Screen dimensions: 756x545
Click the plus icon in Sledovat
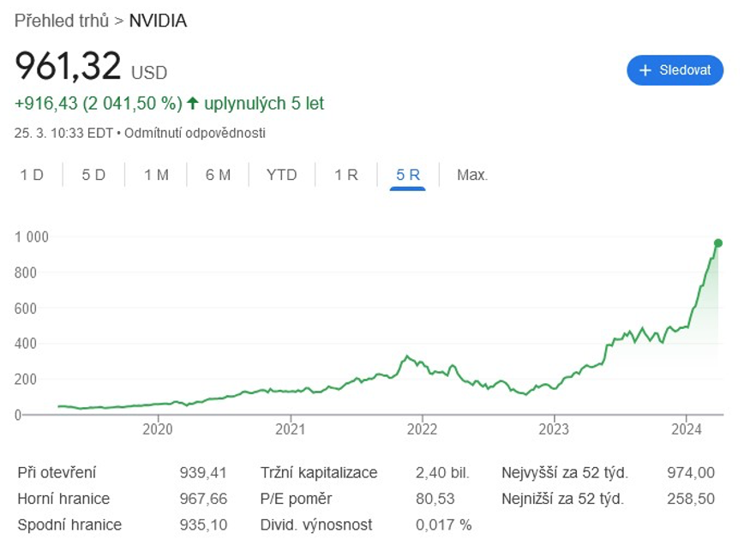pyautogui.click(x=646, y=70)
